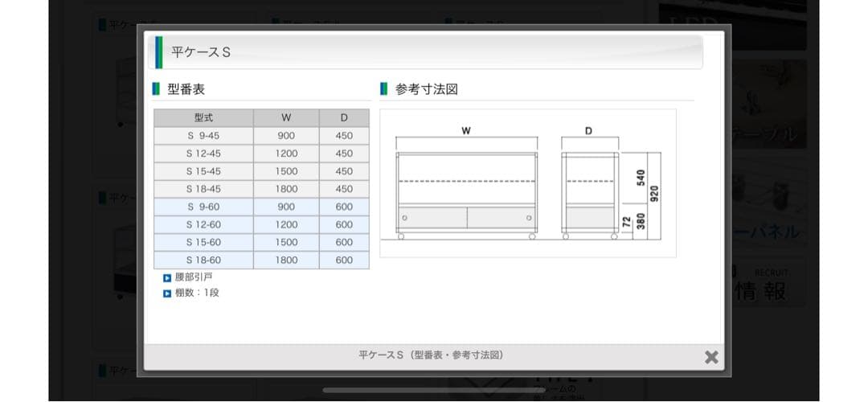Click width value 1200 in S 12-45 row

pyautogui.click(x=286, y=154)
